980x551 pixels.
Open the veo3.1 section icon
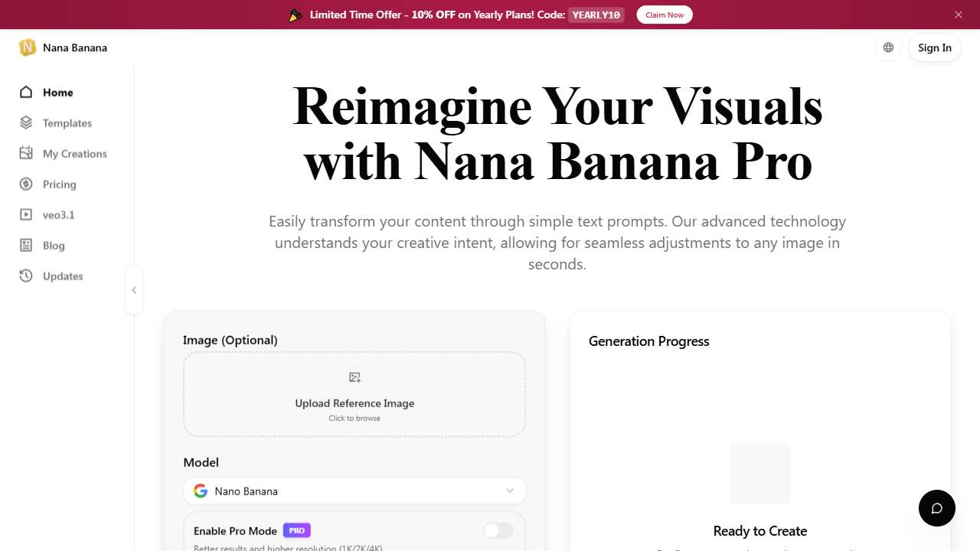[x=25, y=214]
